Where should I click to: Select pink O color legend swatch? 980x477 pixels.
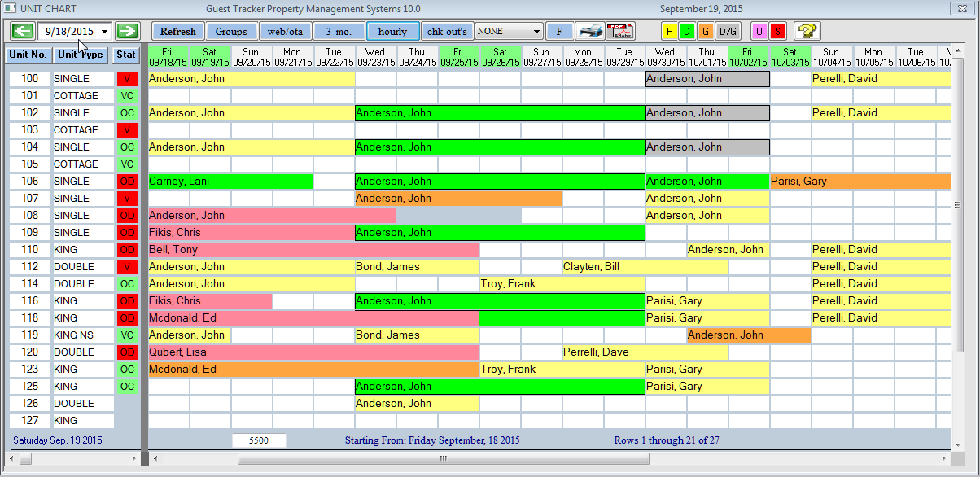[759, 31]
